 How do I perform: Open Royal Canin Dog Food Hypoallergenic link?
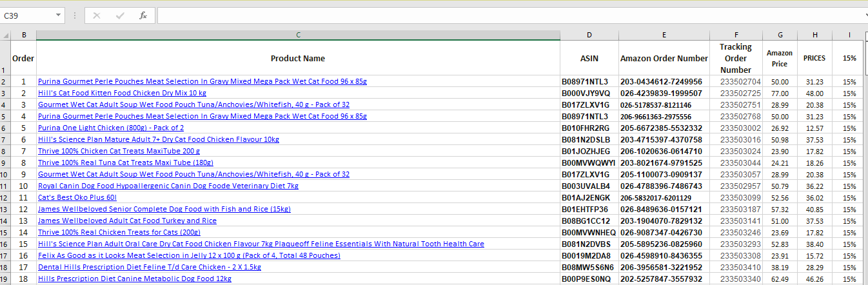point(168,186)
